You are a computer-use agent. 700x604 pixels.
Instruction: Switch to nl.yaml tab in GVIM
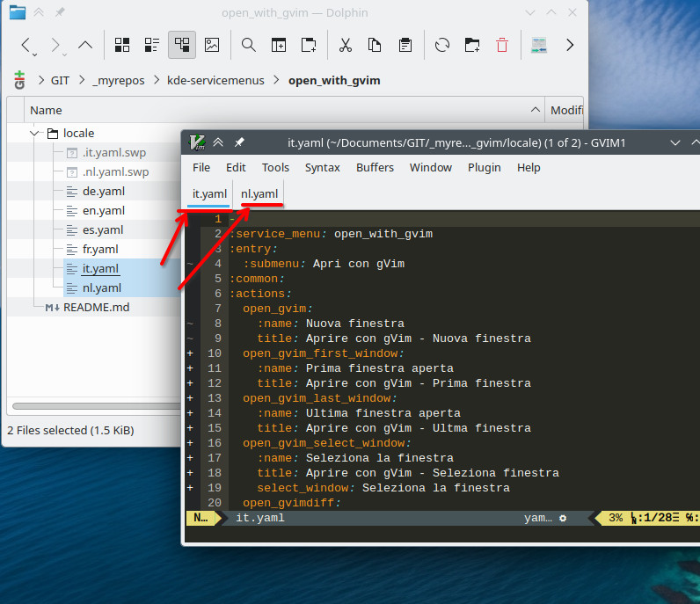tap(259, 194)
